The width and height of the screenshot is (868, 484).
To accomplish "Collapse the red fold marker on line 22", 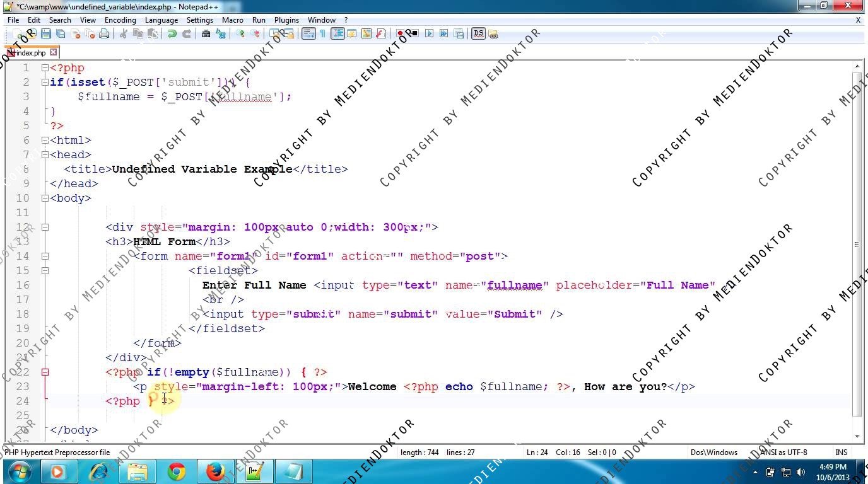I will (45, 372).
